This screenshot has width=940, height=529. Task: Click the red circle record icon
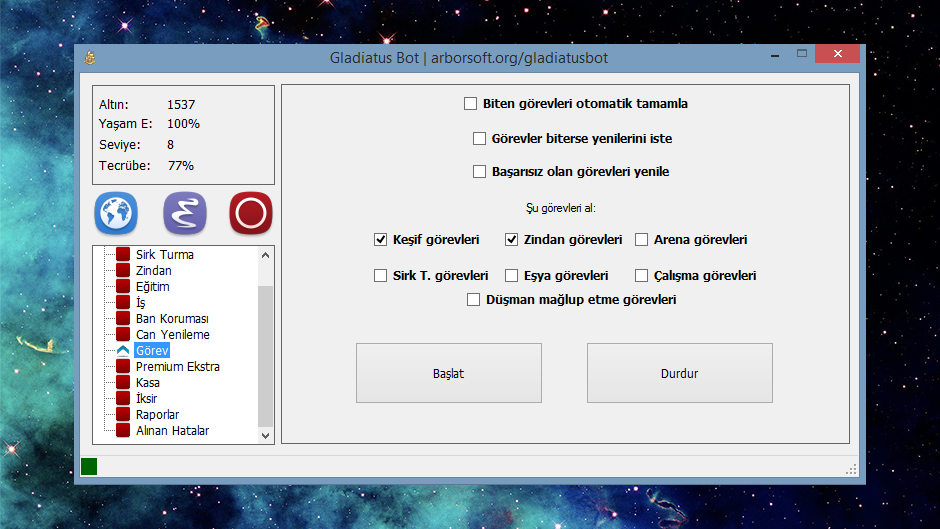[251, 213]
